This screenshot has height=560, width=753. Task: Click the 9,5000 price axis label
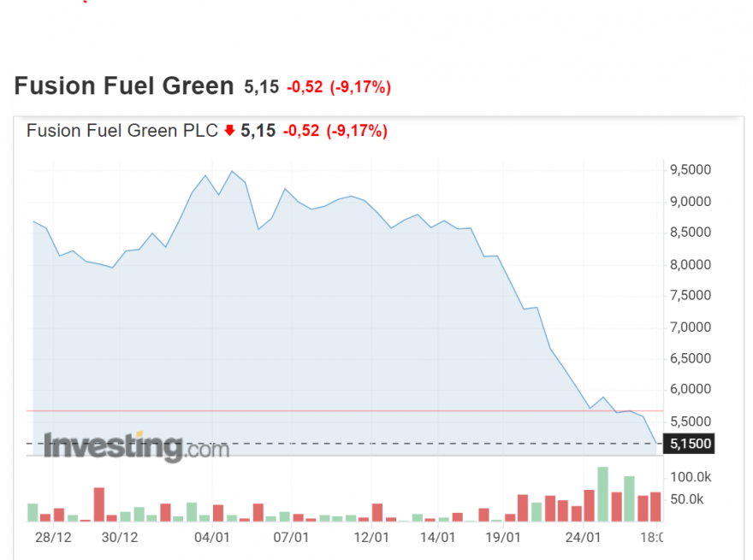click(691, 170)
